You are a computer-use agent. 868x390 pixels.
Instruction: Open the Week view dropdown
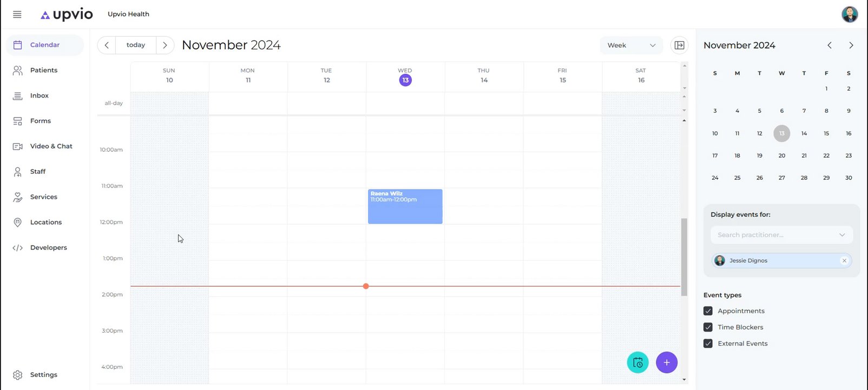[631, 45]
